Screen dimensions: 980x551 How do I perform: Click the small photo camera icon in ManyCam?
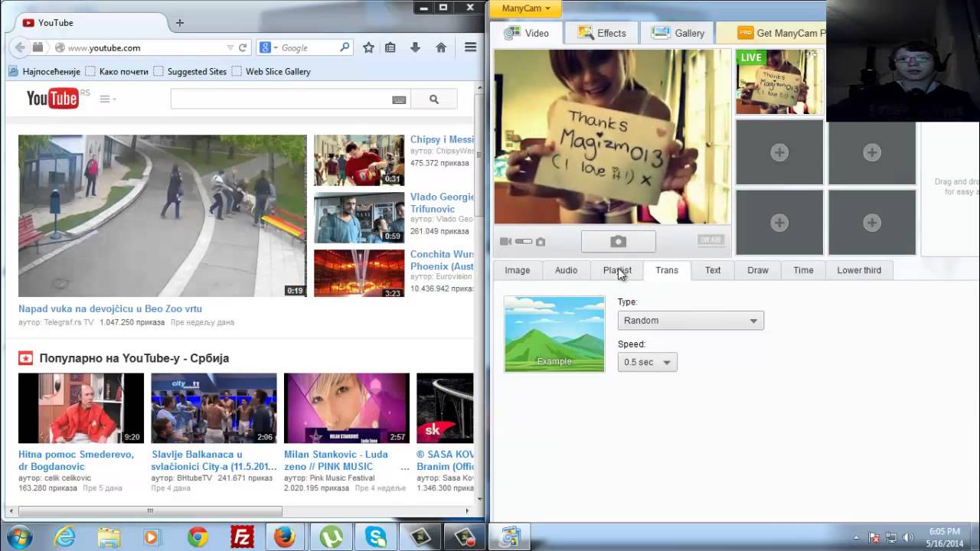541,241
